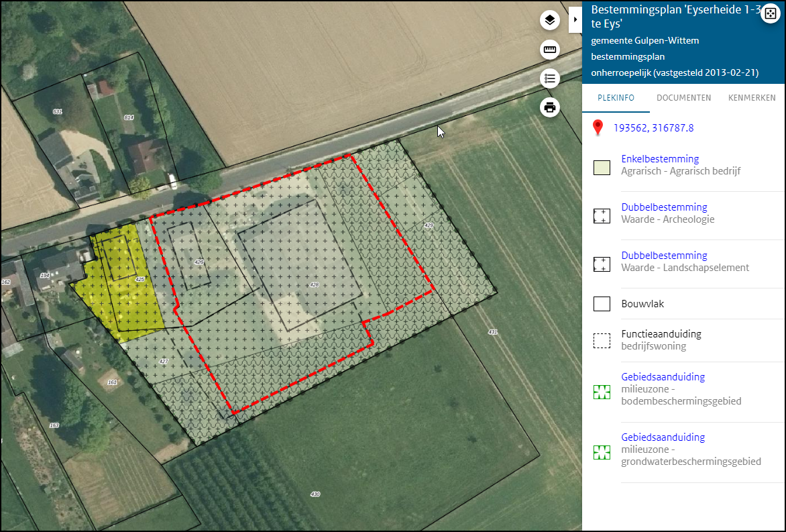Screen dimensions: 786x532
Task: Open Dubbelbestemming link for Waarde - Archeologie
Action: 664,207
